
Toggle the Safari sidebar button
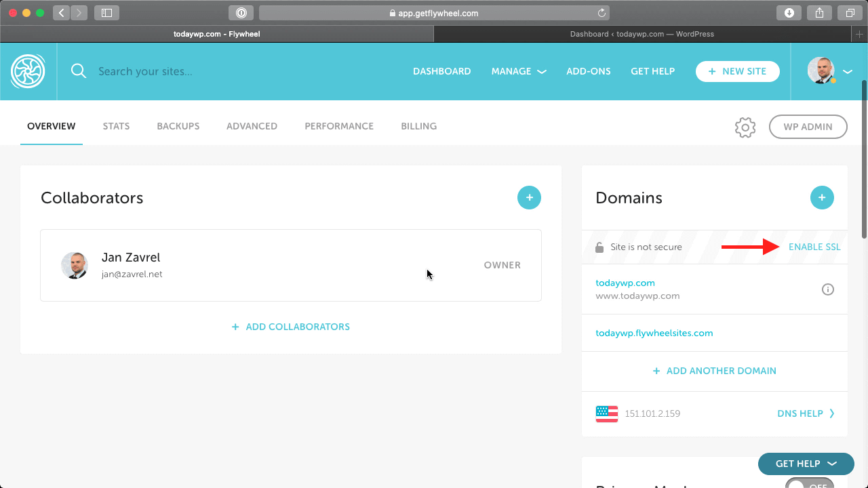[106, 13]
